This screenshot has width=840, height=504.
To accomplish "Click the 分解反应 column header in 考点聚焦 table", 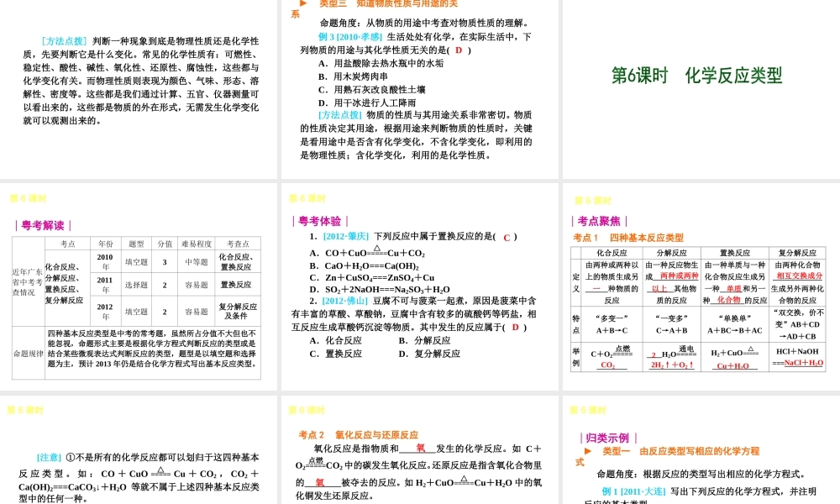I will pyautogui.click(x=671, y=253).
